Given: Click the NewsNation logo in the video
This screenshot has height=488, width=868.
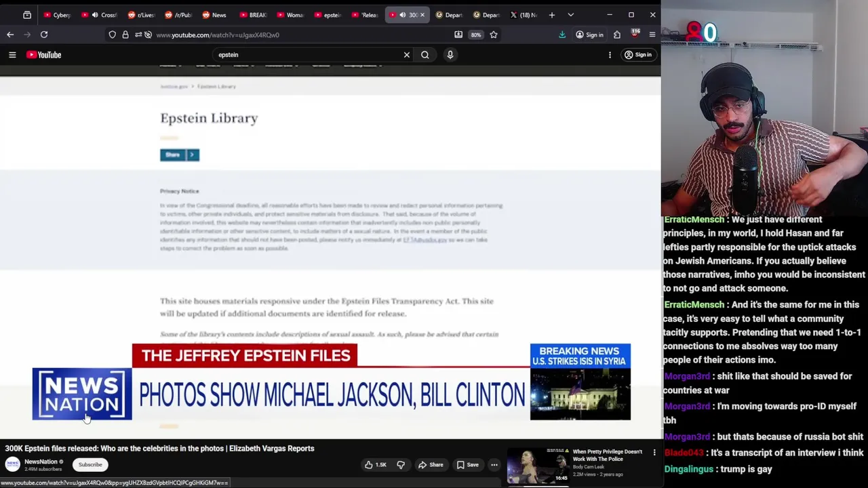Looking at the screenshot, I should pyautogui.click(x=82, y=394).
